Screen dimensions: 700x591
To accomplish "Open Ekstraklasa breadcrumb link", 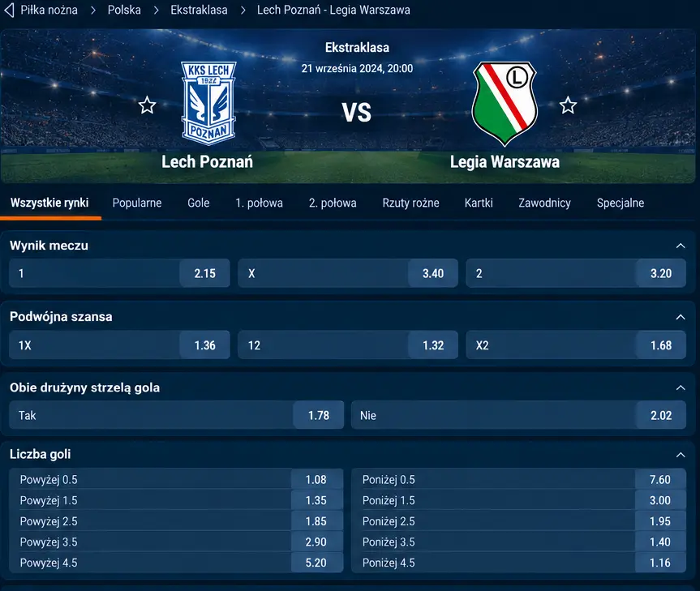I will point(199,10).
